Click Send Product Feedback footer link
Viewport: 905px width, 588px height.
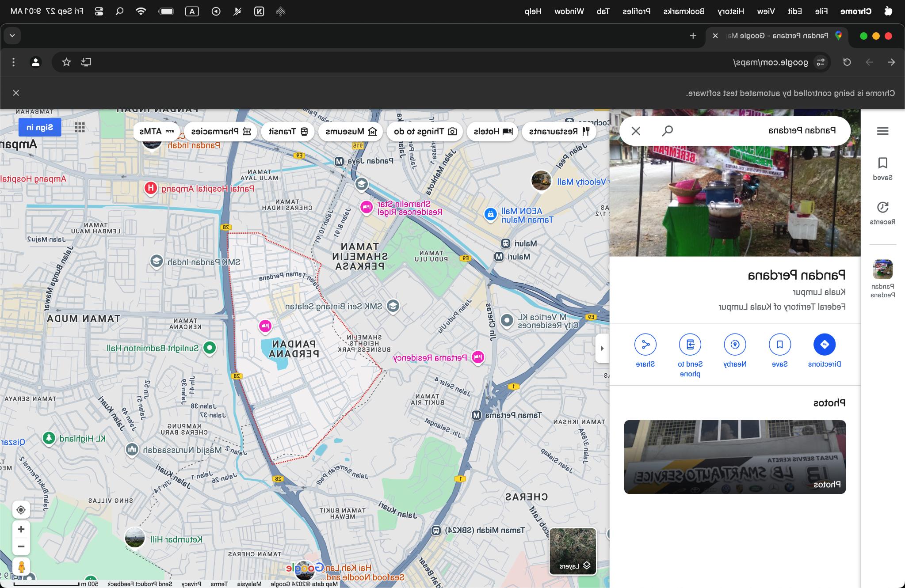(140, 584)
